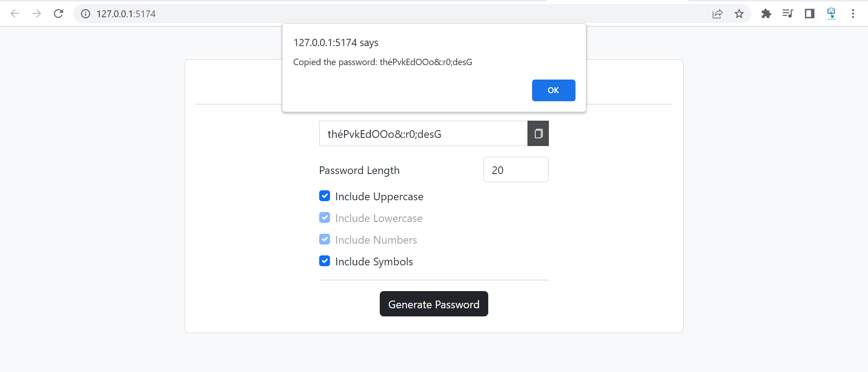The image size is (868, 372).
Task: Click the browser forward arrow
Action: pos(37,14)
